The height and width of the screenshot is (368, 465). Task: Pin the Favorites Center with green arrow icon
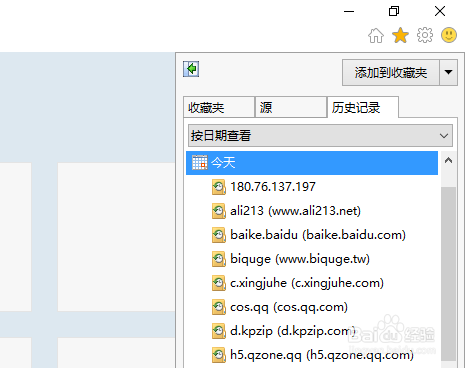[x=191, y=69]
